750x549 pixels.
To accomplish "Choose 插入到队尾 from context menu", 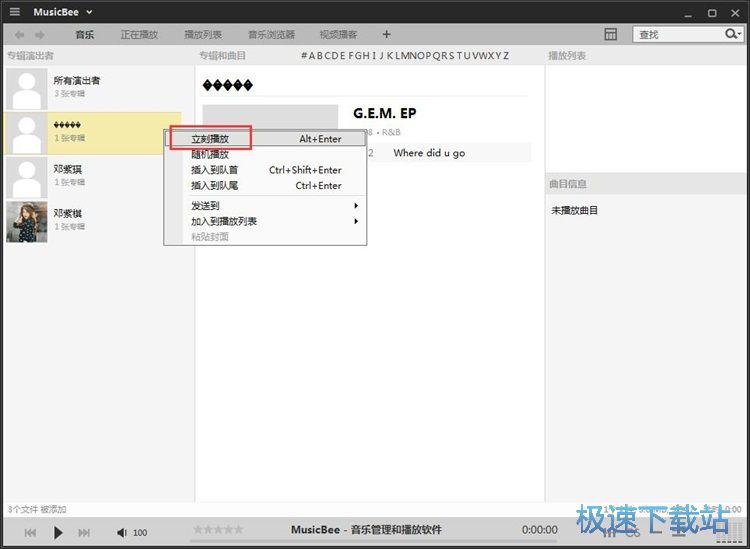I will click(265, 186).
